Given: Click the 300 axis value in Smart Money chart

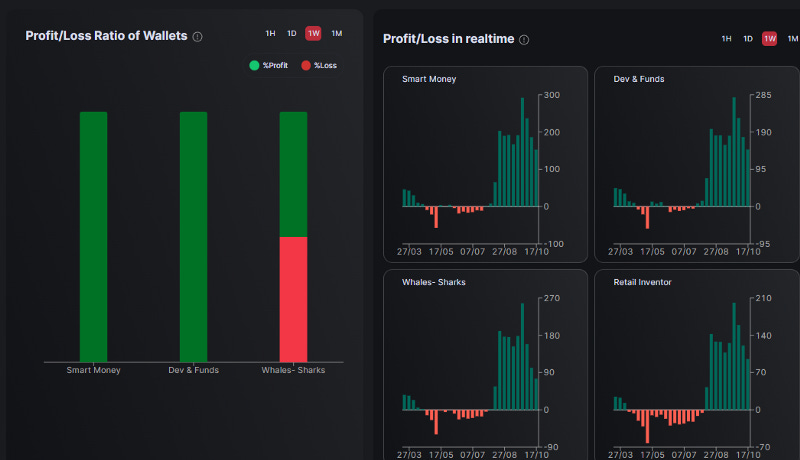Looking at the screenshot, I should point(552,95).
